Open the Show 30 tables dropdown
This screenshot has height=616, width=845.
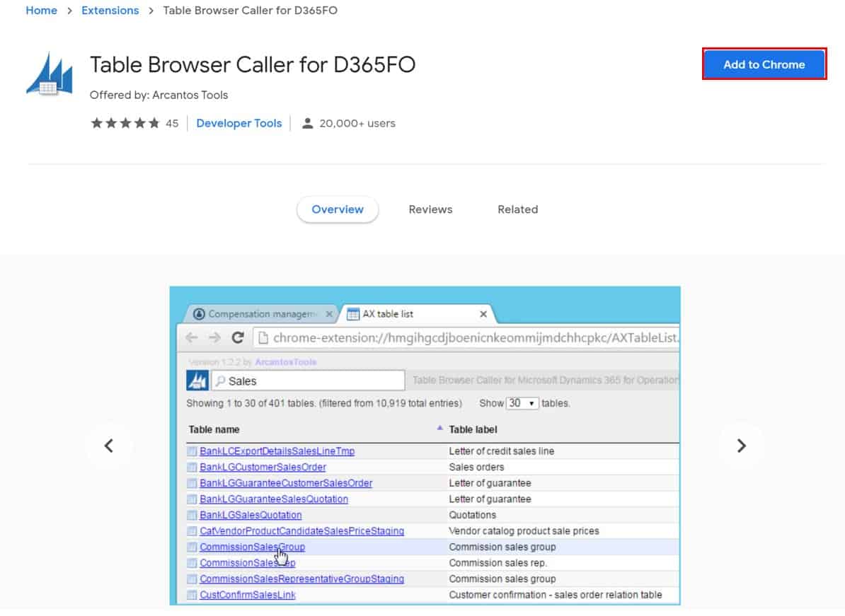[x=521, y=403]
